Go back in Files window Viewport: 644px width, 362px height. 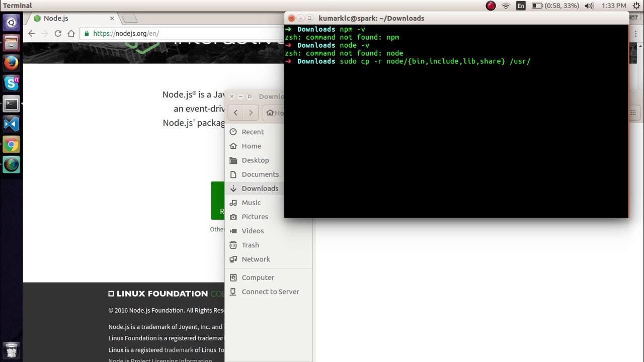click(235, 113)
